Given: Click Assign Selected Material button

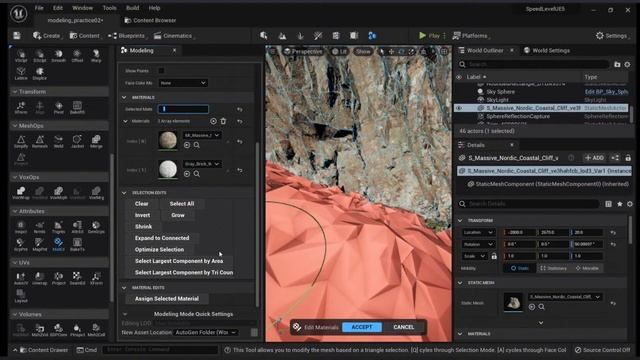Looking at the screenshot, I should coord(167,298).
